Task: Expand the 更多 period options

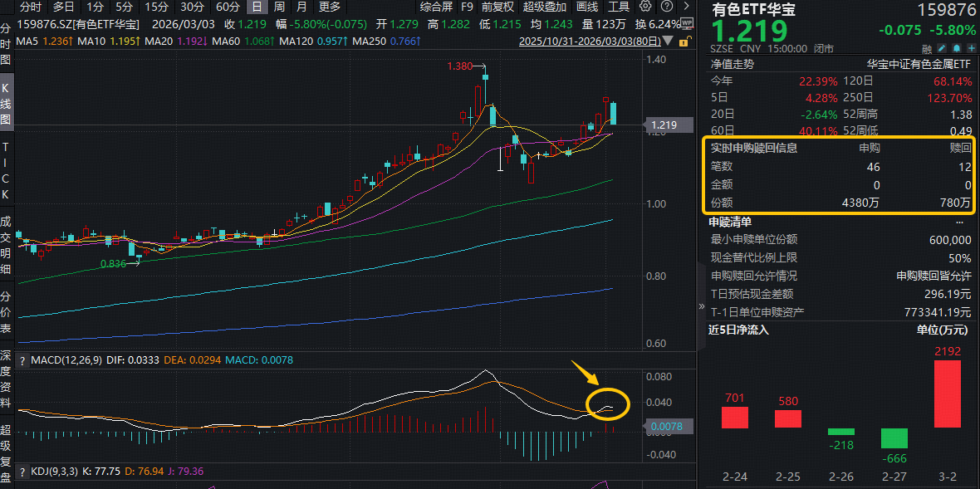Action: pos(330,7)
